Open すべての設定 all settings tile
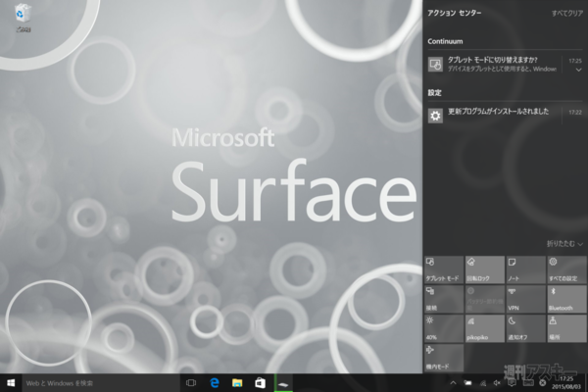Screen dimensions: 588x392 565,269
